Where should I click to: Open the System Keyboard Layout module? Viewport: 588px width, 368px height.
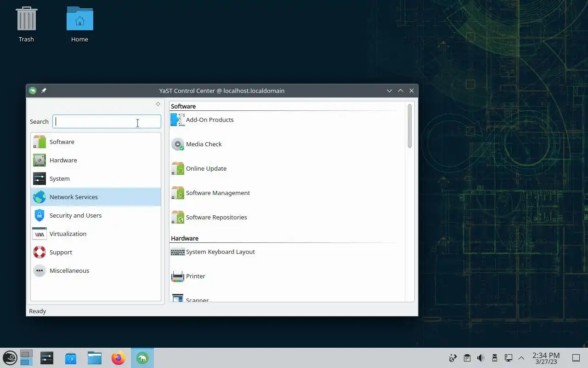point(213,252)
